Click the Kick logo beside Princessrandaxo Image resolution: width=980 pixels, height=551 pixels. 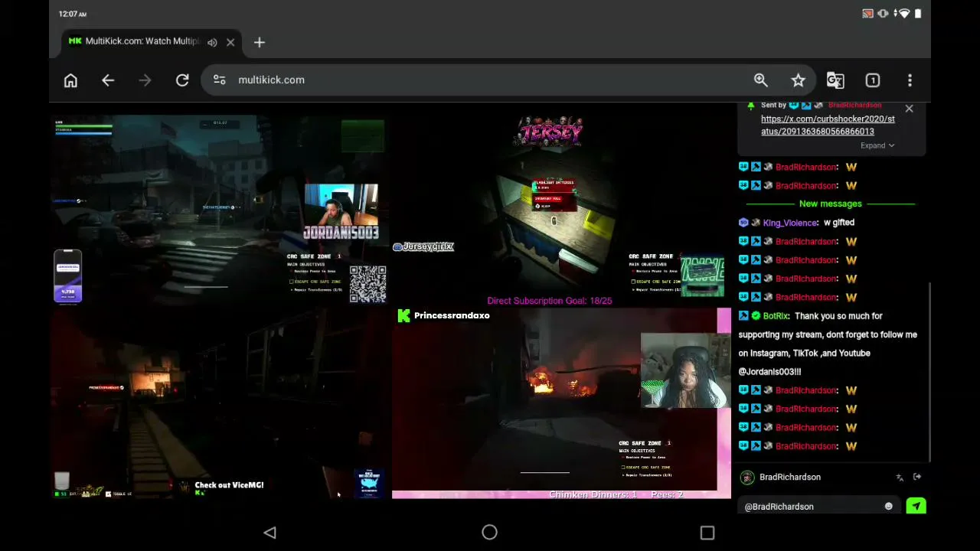coord(403,316)
